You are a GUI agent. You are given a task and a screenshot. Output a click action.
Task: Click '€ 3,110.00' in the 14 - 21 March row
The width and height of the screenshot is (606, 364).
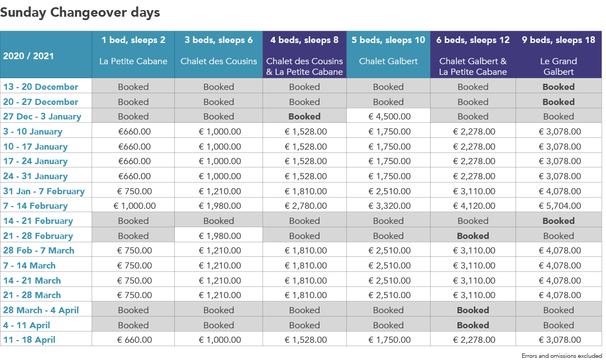(x=474, y=280)
